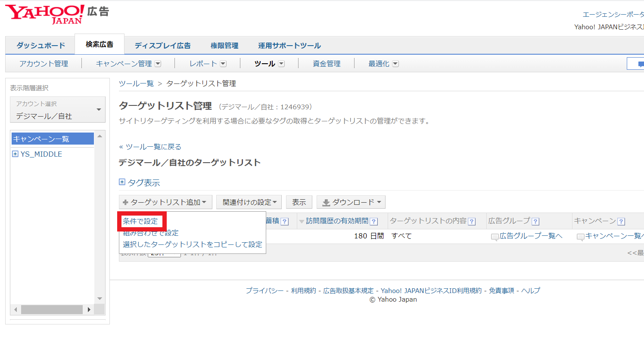Screen dimensions: 644x355
Task: Click the 表示 button
Action: click(299, 202)
